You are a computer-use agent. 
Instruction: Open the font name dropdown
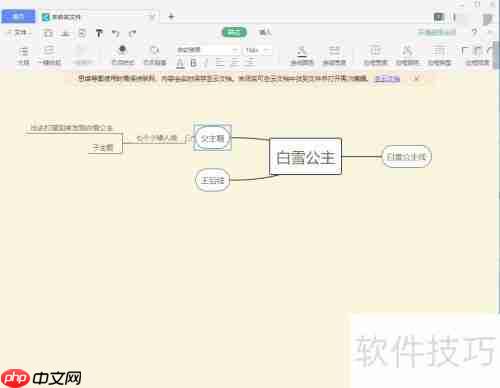pyautogui.click(x=207, y=50)
